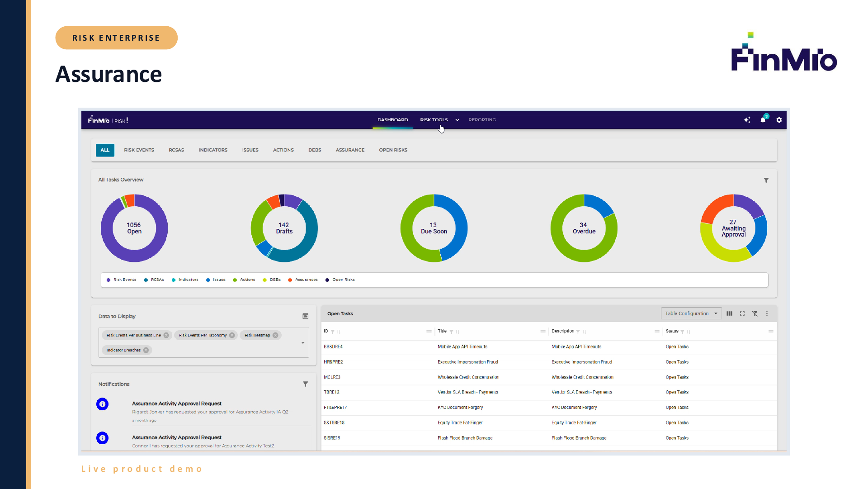Open the IA Q2 Assurance Activity Approval Request
The image size is (868, 489).
[177, 404]
